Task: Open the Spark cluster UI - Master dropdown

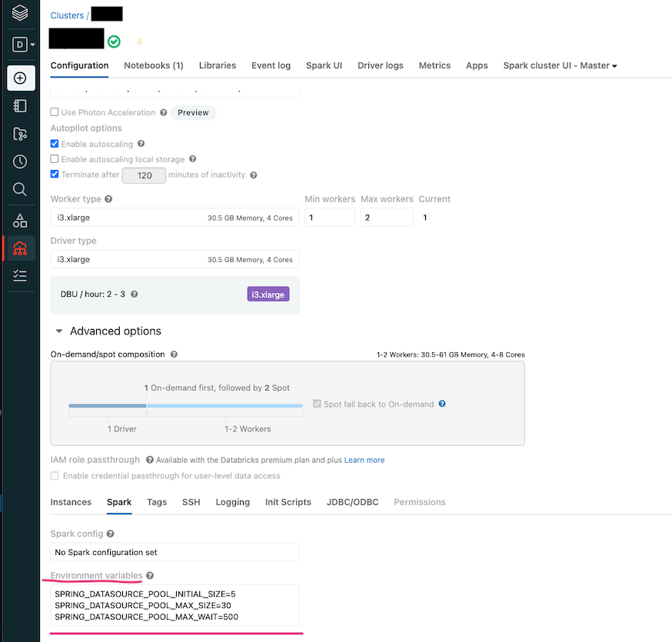Action: point(559,65)
